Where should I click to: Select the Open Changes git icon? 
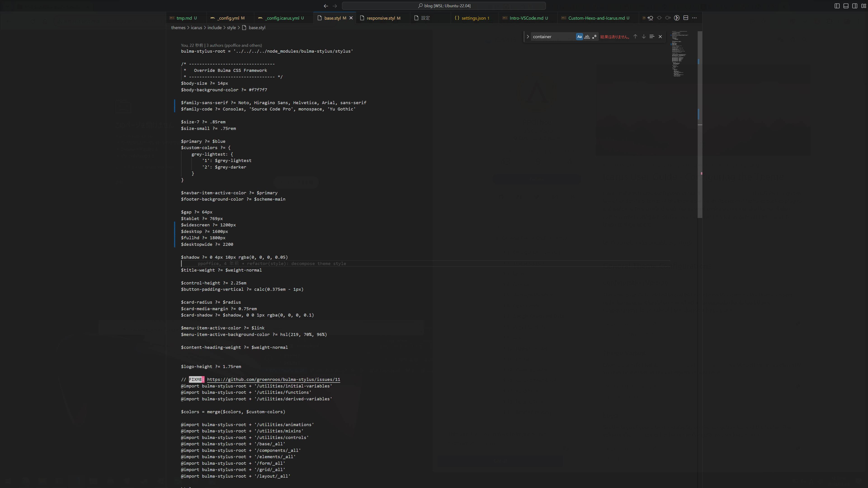pos(677,18)
